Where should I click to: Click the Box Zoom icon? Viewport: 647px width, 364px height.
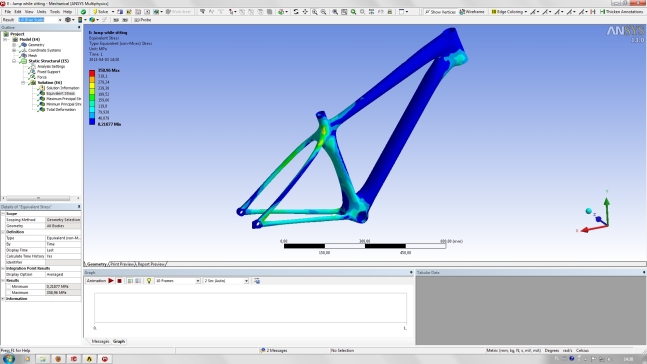point(324,12)
